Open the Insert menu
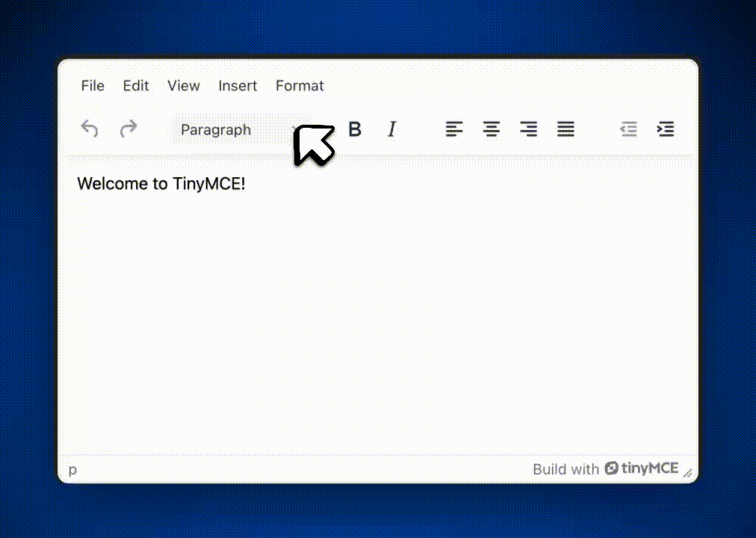 [x=238, y=86]
